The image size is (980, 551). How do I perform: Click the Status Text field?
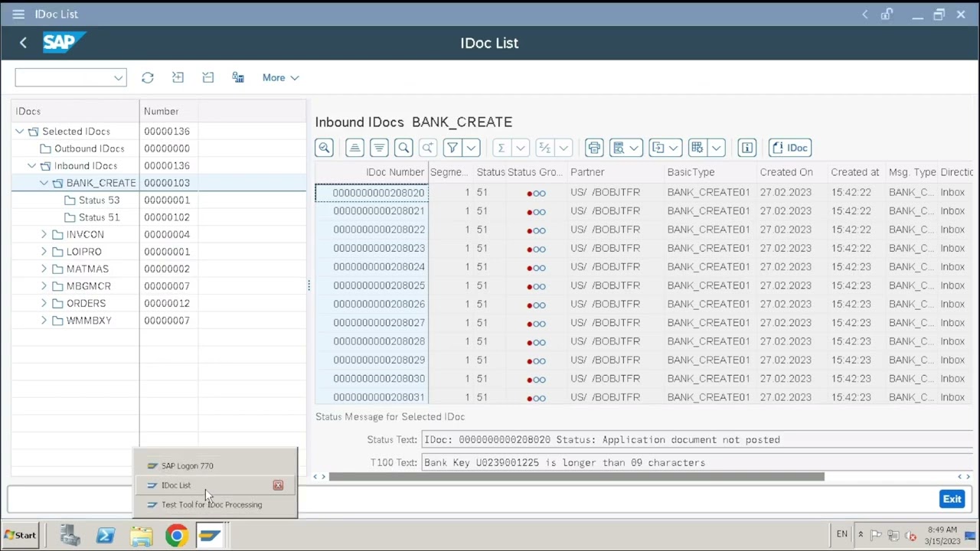point(697,440)
